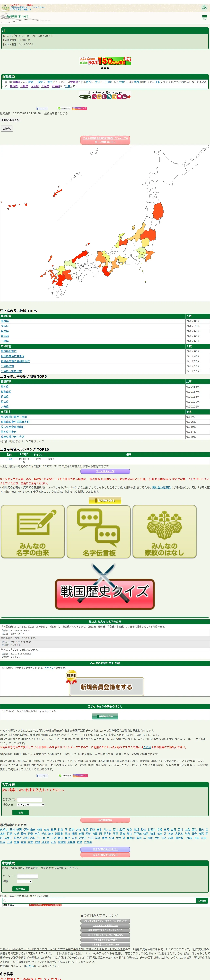Click the green 検索 button in 名字検索
This screenshot has height=980, width=210.
[x=21, y=813]
